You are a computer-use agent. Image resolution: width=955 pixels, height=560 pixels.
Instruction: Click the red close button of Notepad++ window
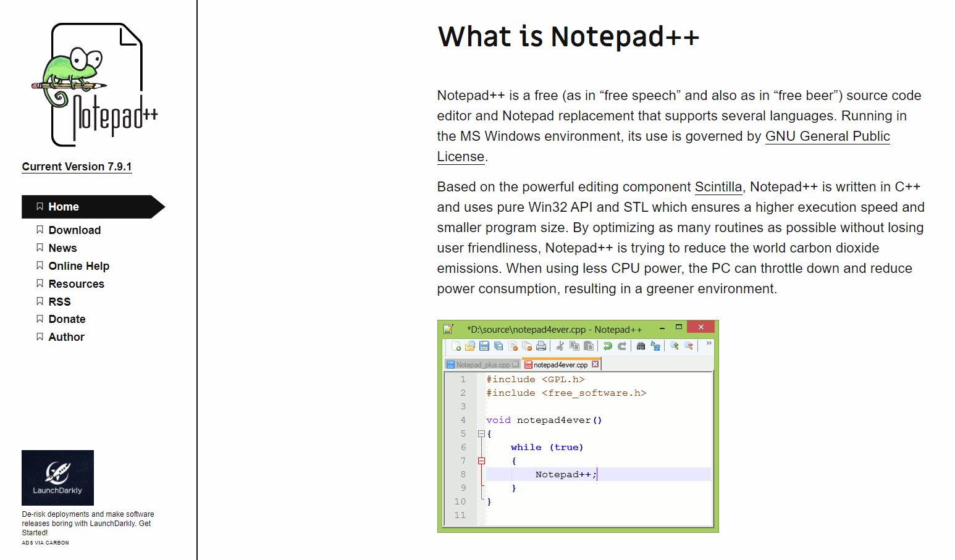[701, 327]
